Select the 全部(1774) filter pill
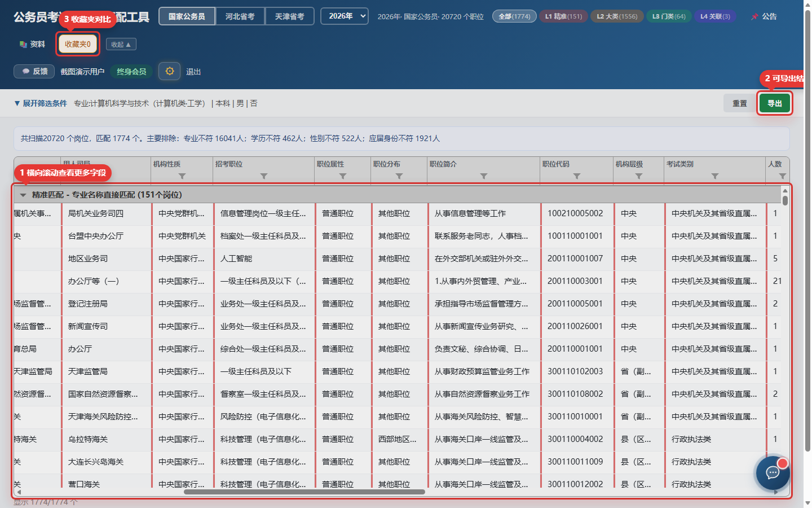The height and width of the screenshot is (508, 812). point(514,16)
